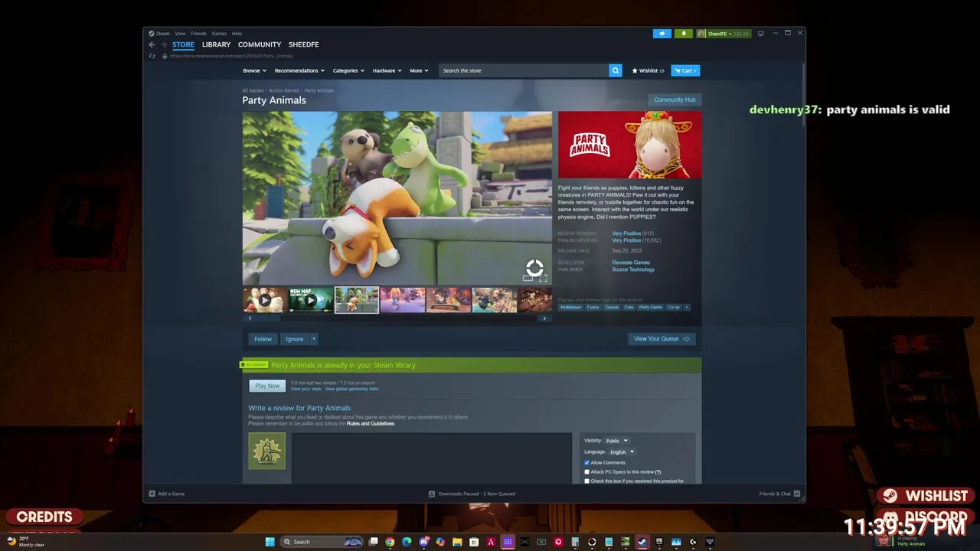Open the Games menu

[x=219, y=34]
